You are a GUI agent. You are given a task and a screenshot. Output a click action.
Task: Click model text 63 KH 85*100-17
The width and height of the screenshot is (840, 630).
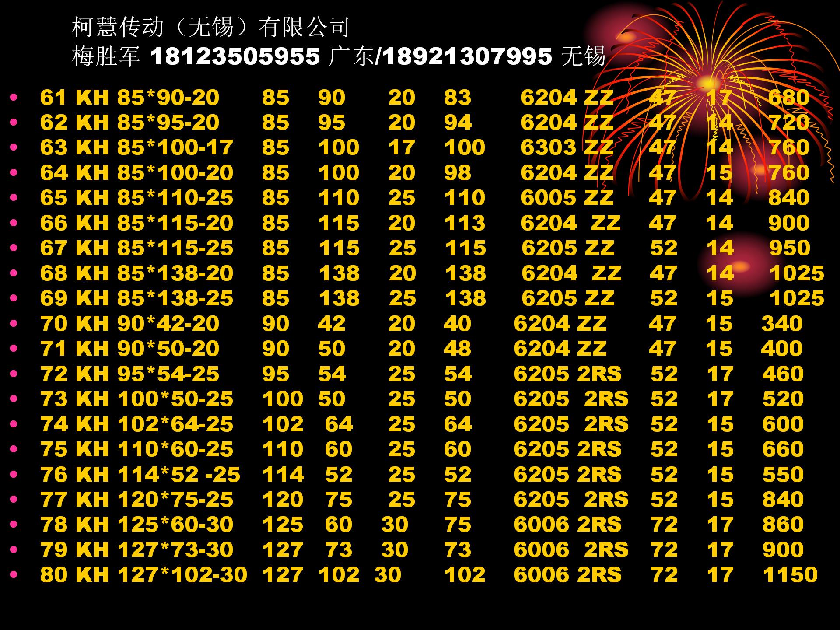[x=136, y=147]
